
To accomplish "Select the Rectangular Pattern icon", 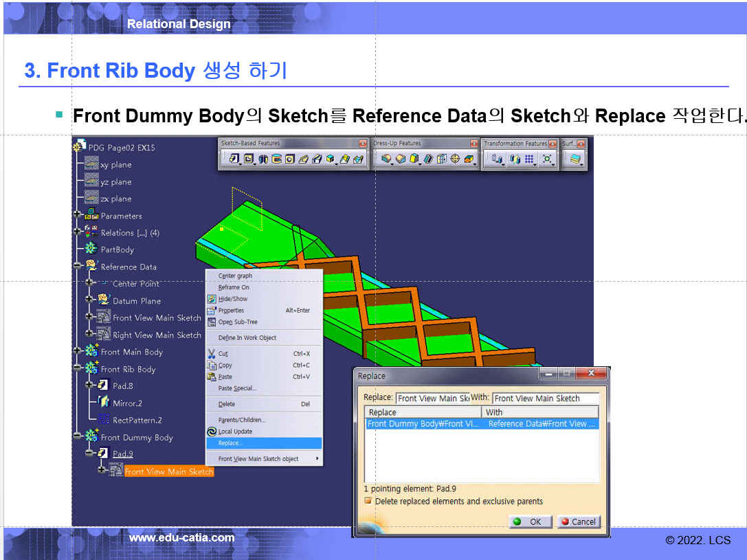I will 529,159.
